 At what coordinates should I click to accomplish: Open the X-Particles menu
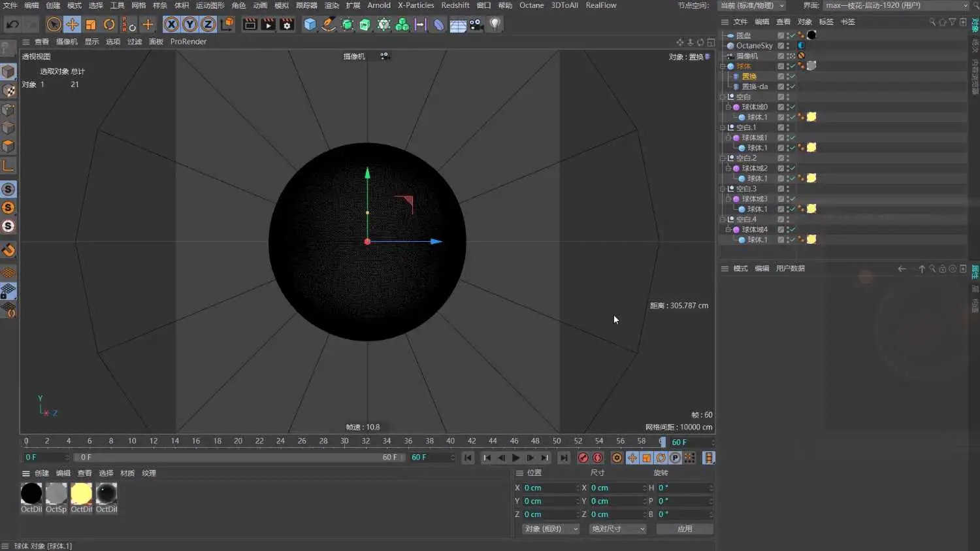pyautogui.click(x=416, y=5)
